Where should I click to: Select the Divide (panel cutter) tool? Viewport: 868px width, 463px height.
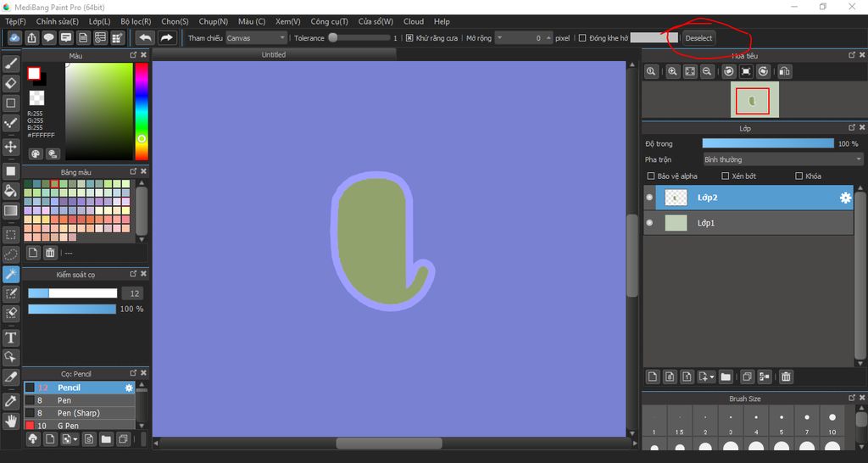[x=10, y=377]
